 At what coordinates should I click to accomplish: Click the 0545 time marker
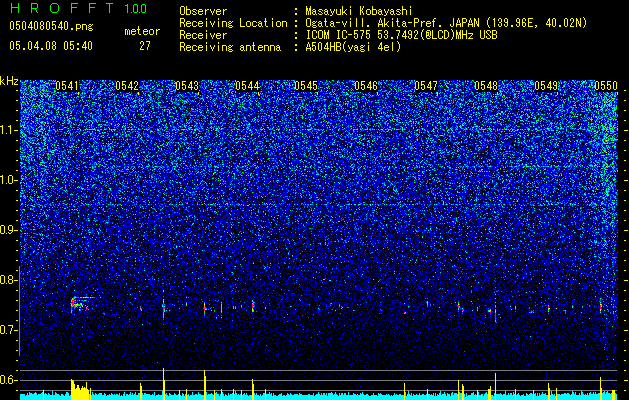tap(306, 86)
